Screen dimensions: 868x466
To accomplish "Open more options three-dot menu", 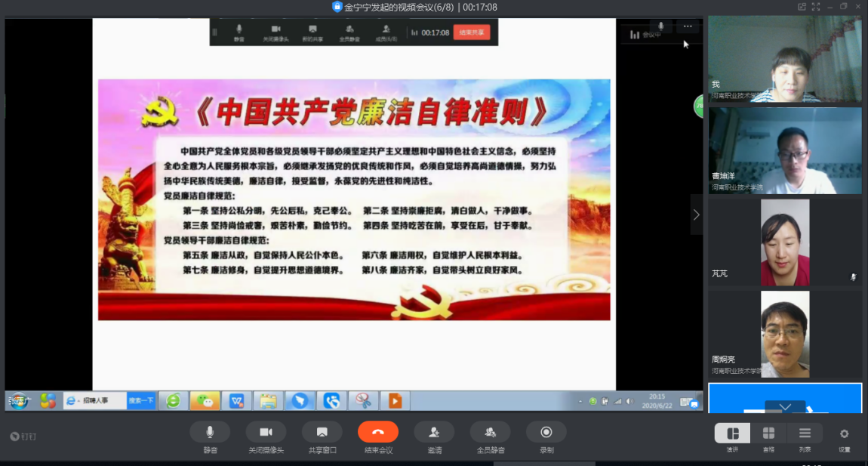I will click(688, 26).
